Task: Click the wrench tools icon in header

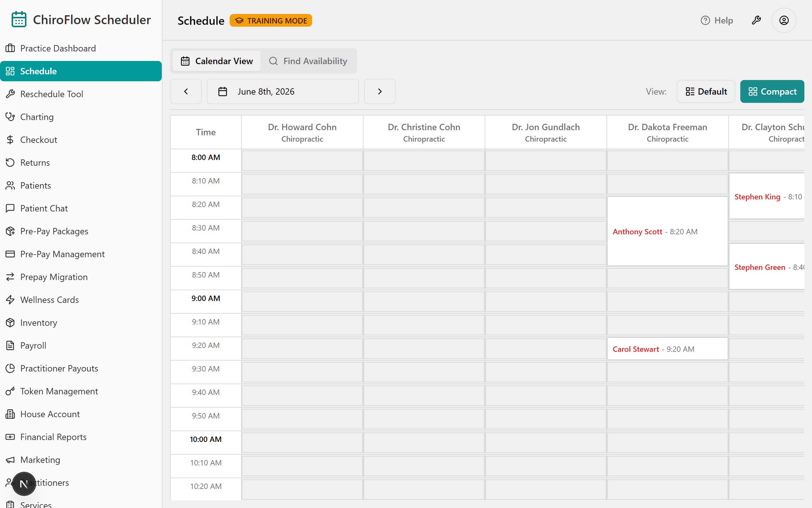Action: click(756, 21)
